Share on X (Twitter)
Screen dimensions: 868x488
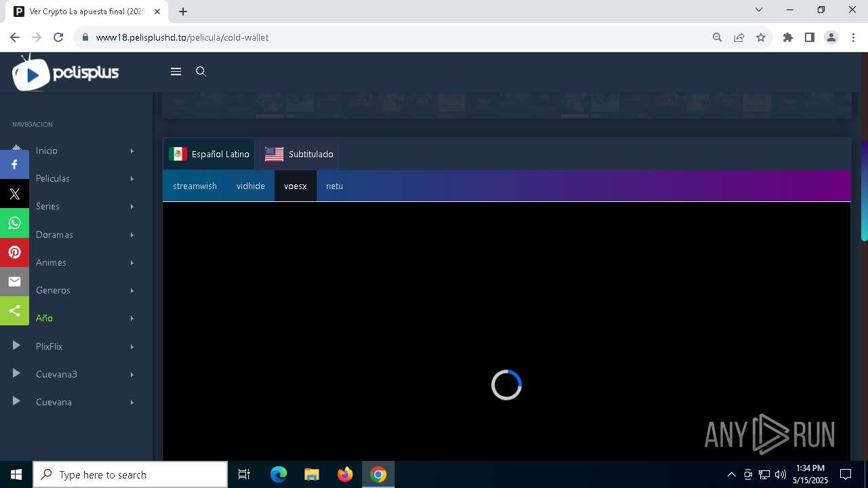14,194
